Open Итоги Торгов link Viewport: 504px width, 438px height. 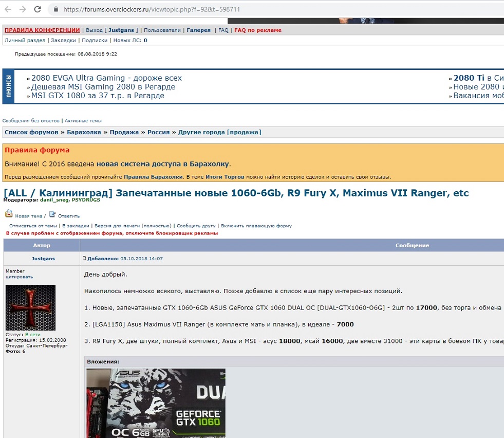coord(225,177)
